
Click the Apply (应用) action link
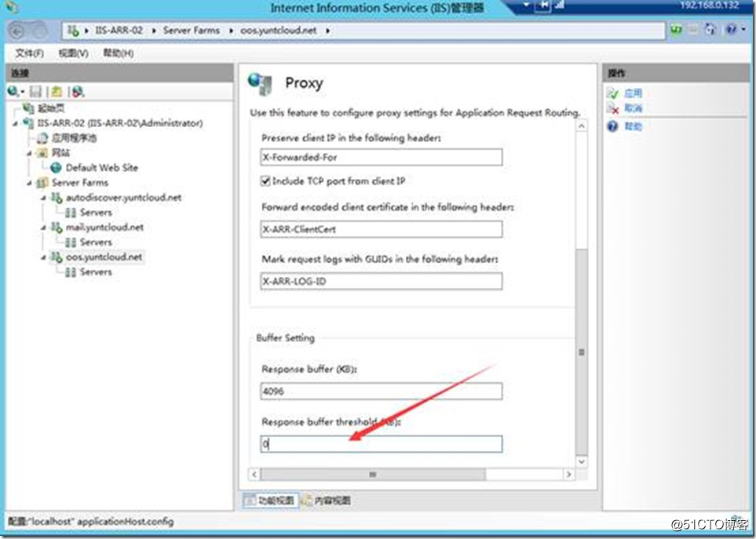pos(633,93)
